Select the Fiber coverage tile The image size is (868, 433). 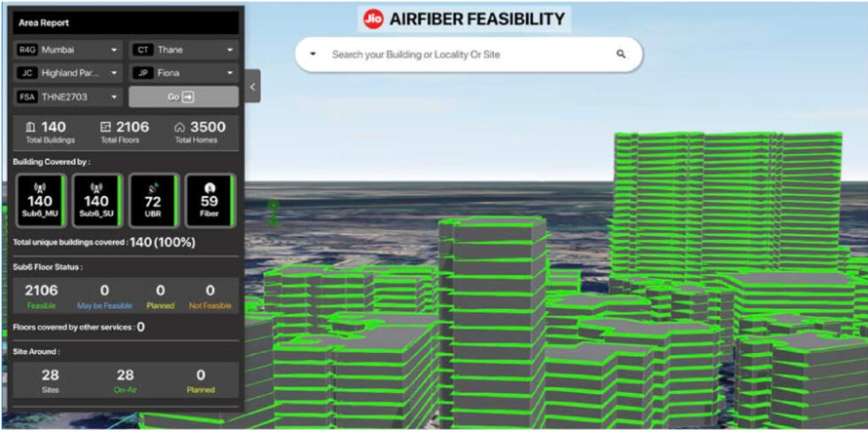click(x=208, y=200)
